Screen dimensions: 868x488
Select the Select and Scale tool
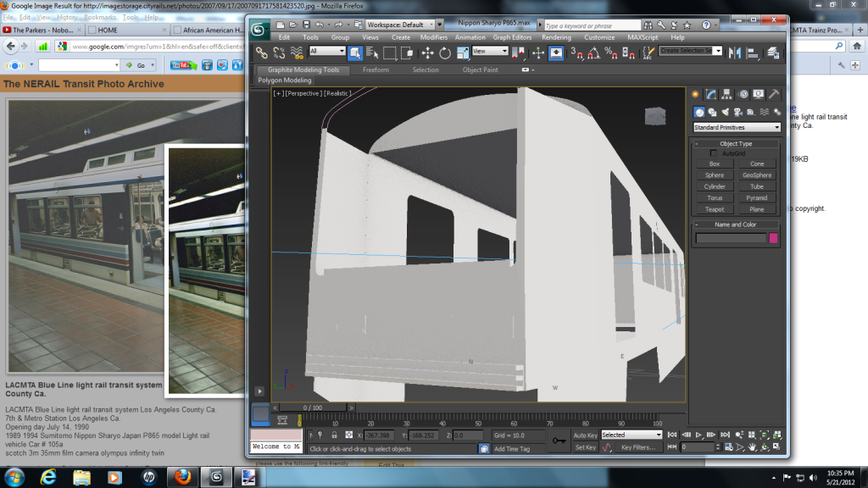coord(463,53)
